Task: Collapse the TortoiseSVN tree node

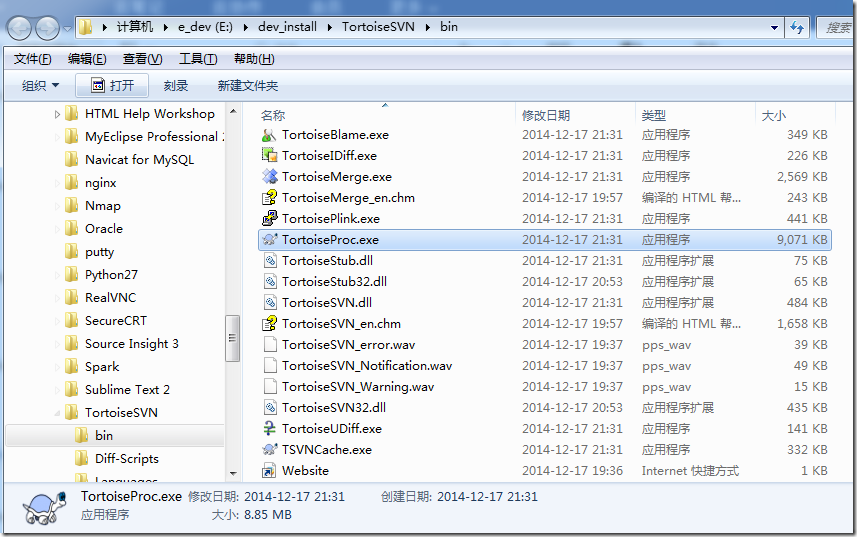Action: click(57, 413)
